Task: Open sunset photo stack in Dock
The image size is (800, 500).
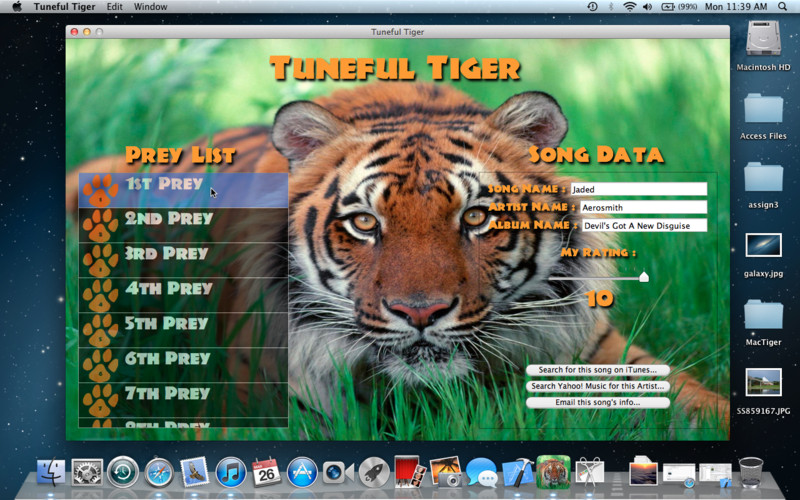Action: 643,471
